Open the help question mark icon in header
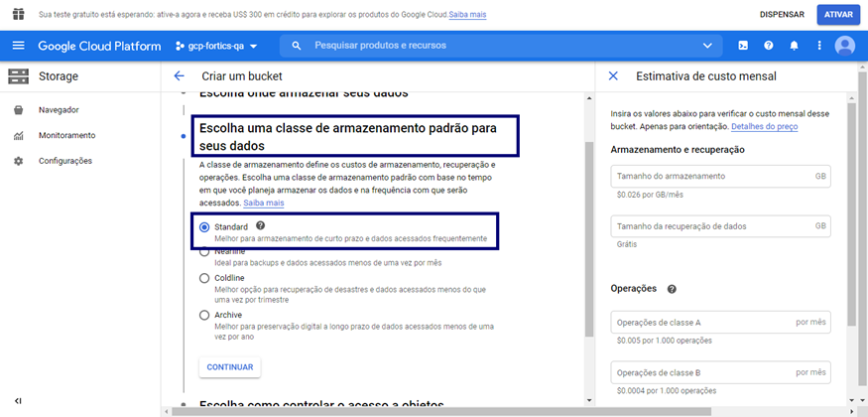 769,46
